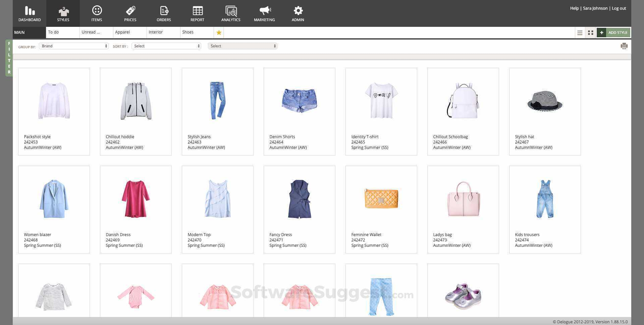The width and height of the screenshot is (644, 325).
Task: Open the Chillout Schoolbag thumbnail
Action: tap(463, 101)
